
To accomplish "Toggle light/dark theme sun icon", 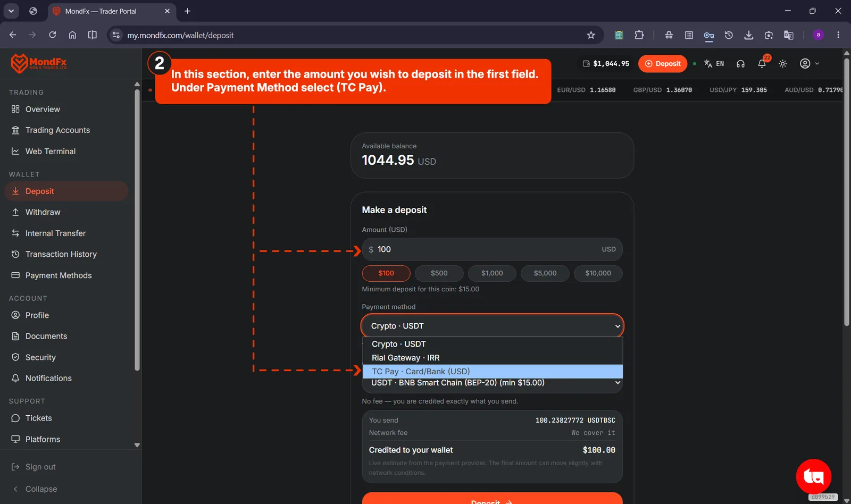I will tap(783, 64).
